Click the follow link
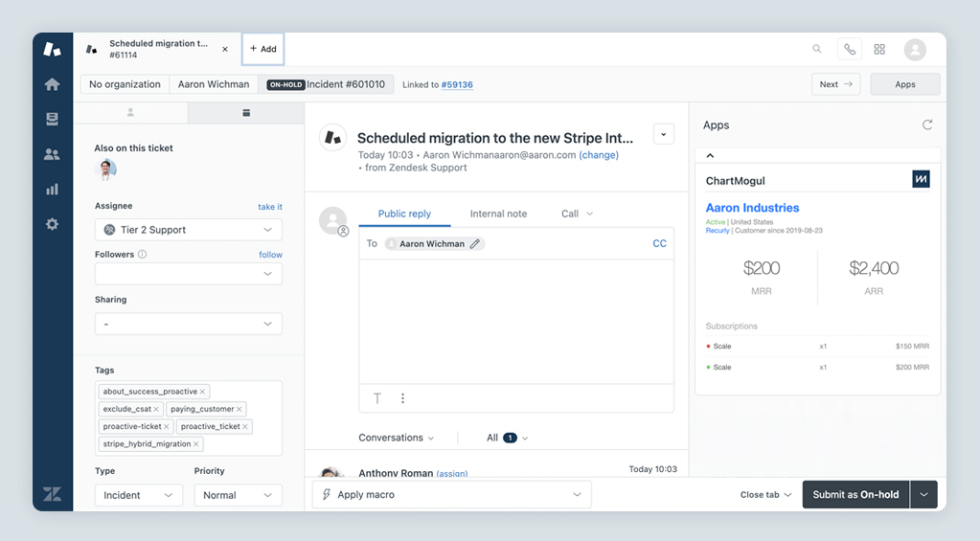Screen dimensions: 980x541 coord(270,255)
